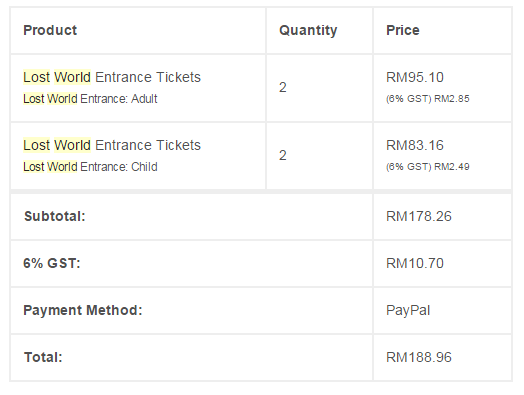Click the (6% GST) RM2.85 note
The image size is (524, 395).
(x=428, y=99)
